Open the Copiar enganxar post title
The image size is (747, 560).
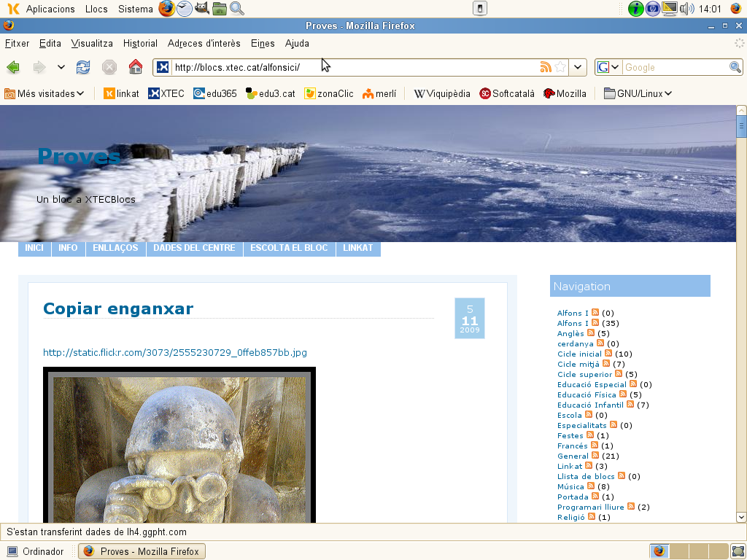tap(118, 308)
